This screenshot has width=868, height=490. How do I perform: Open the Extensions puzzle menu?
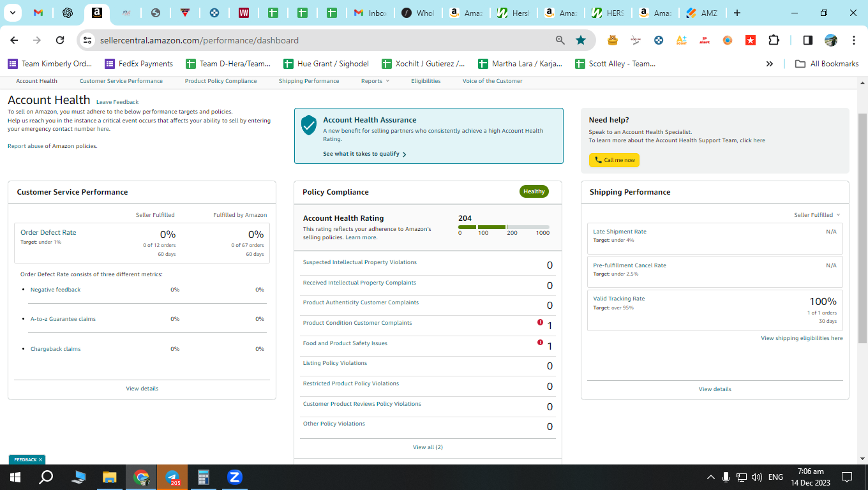point(774,40)
